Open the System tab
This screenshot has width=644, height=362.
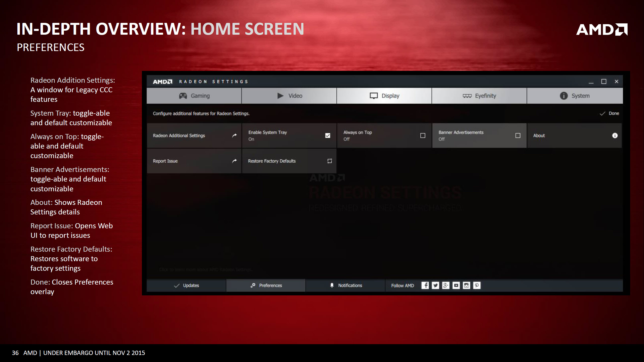(x=575, y=96)
